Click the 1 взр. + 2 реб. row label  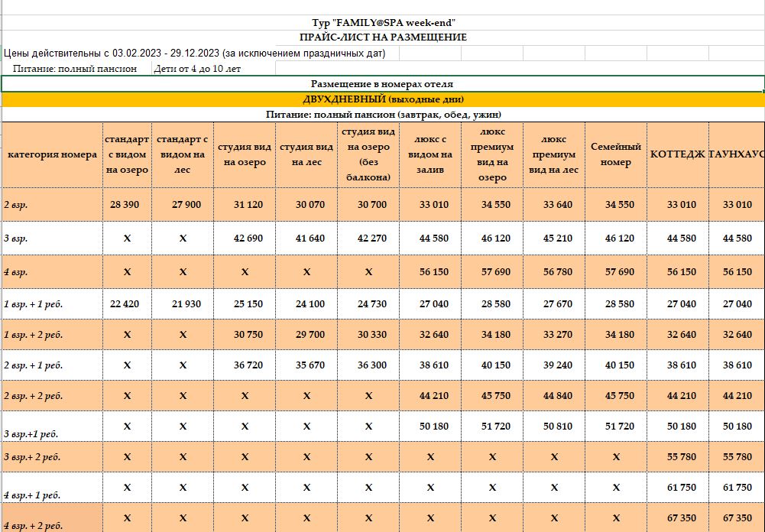[52, 335]
